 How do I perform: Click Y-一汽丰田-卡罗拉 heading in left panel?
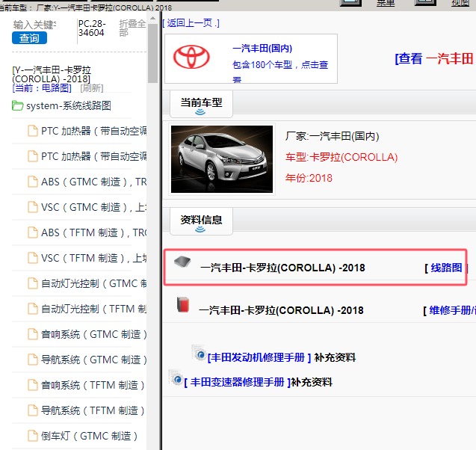tap(52, 75)
